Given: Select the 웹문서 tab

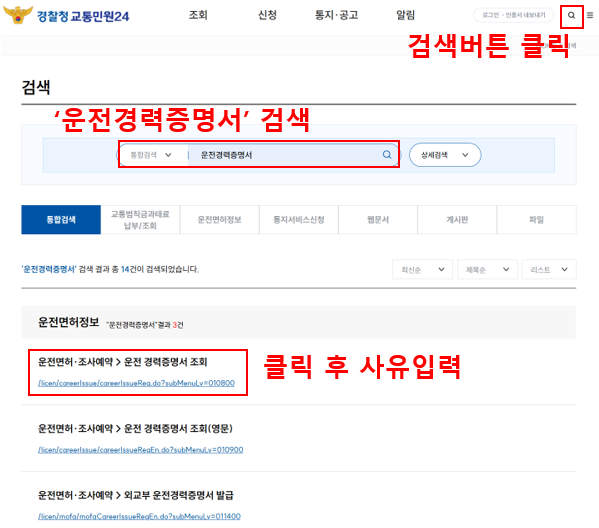Looking at the screenshot, I should click(x=378, y=220).
